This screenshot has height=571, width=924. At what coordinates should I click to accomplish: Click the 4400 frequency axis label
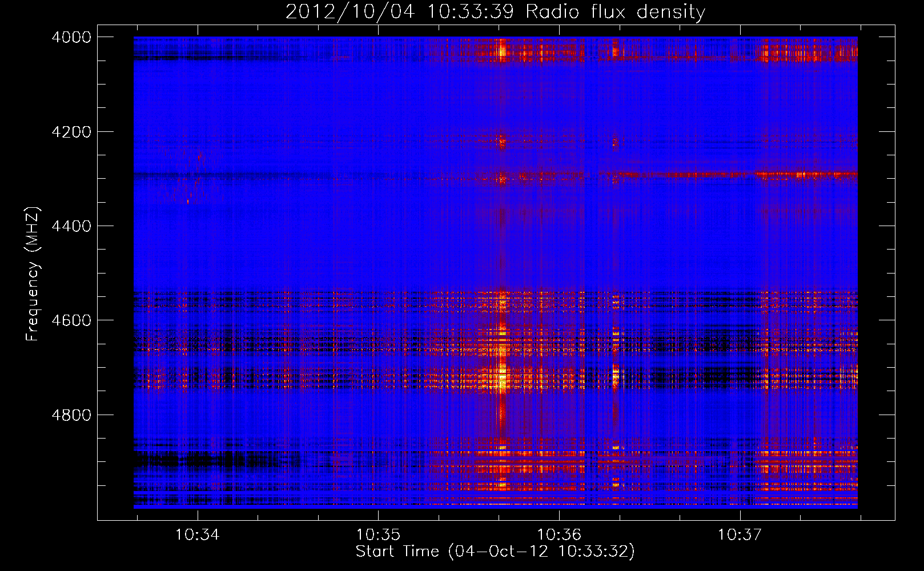click(x=71, y=226)
